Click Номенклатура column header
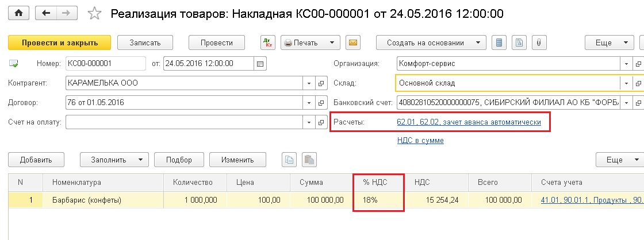The height and width of the screenshot is (240, 644). [x=103, y=183]
